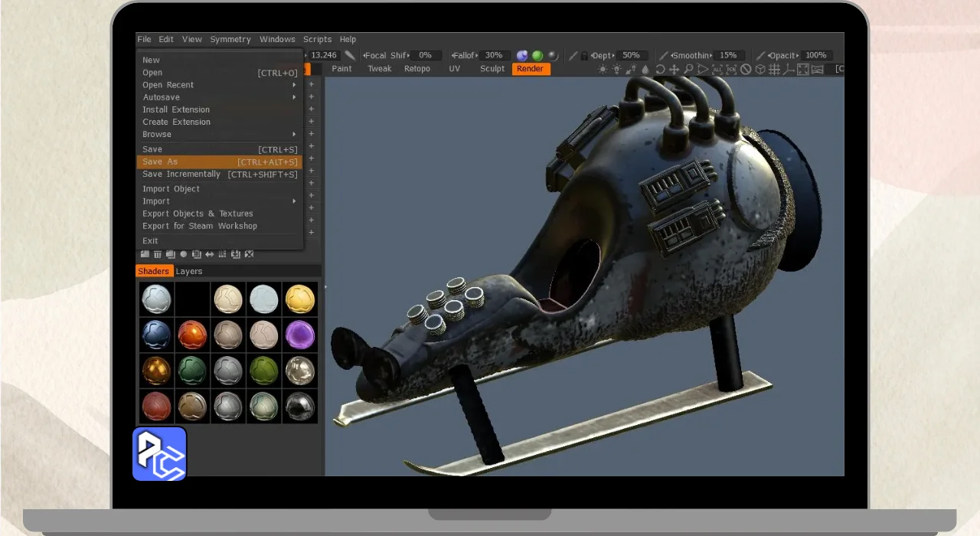Toggle the pen pressure icon beside Smoothing
This screenshot has height=536, width=980.
(x=663, y=55)
